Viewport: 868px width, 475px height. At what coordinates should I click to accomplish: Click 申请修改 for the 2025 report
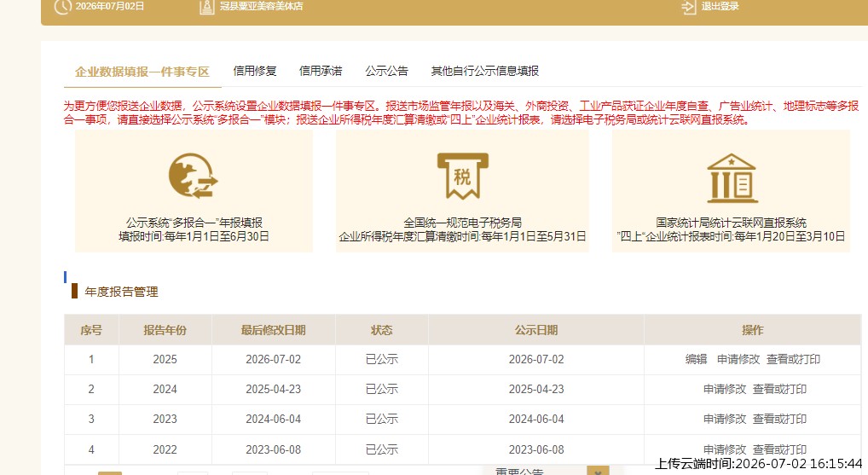[x=738, y=359]
